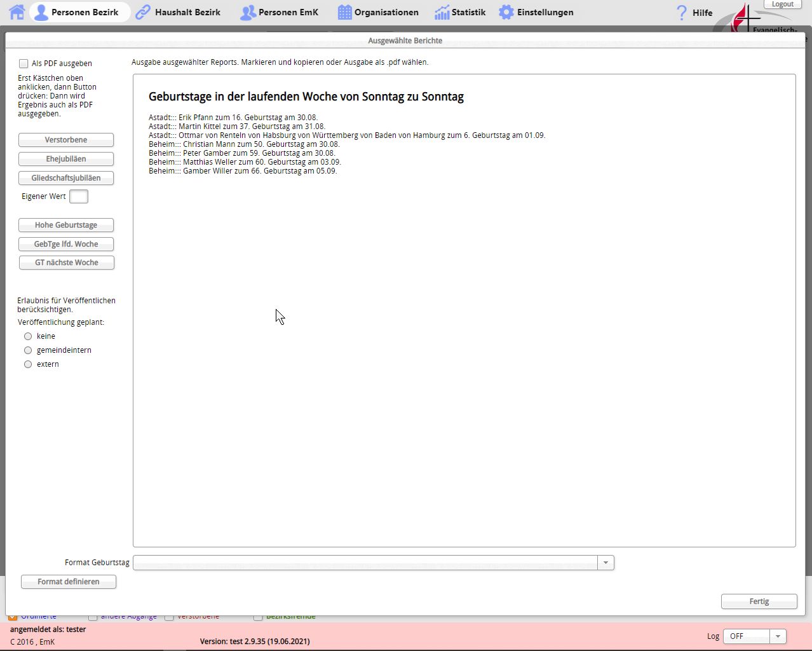The width and height of the screenshot is (812, 651).
Task: Open the Log dropdown showing OFF
Action: [778, 636]
